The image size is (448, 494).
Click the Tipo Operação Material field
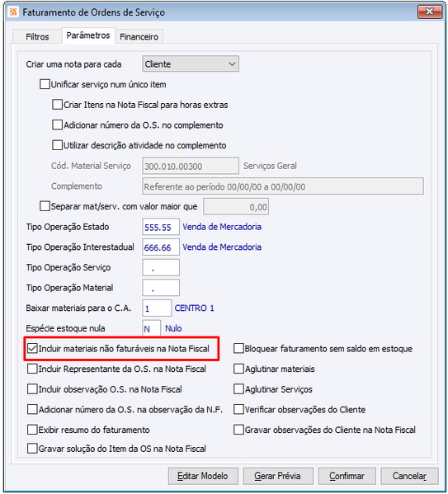pyautogui.click(x=161, y=288)
